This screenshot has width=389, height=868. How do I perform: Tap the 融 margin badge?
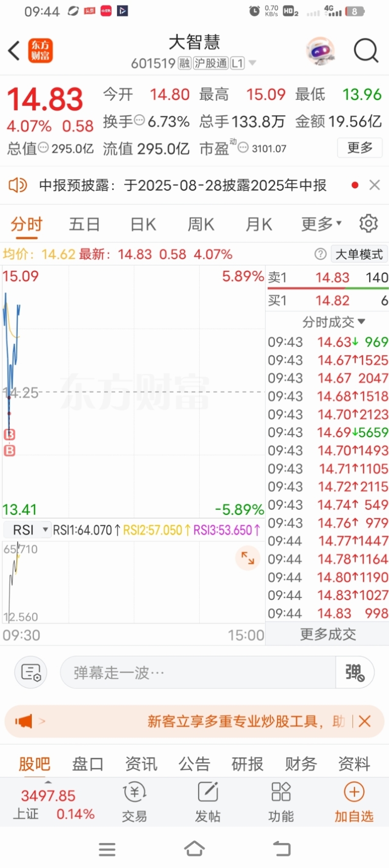(185, 64)
